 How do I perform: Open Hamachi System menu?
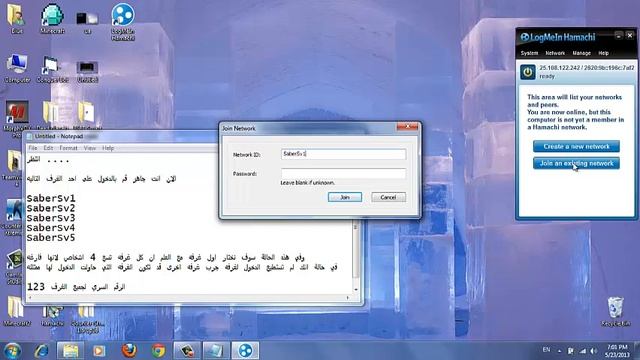(529, 53)
